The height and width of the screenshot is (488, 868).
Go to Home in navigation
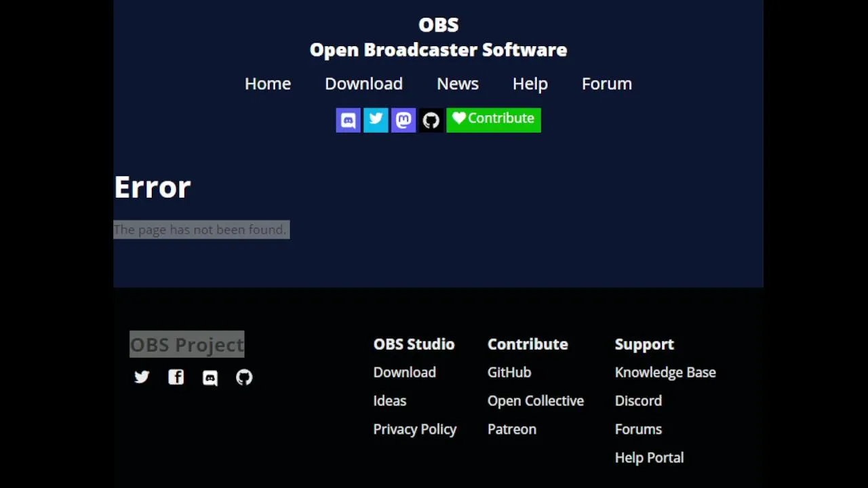(x=268, y=83)
